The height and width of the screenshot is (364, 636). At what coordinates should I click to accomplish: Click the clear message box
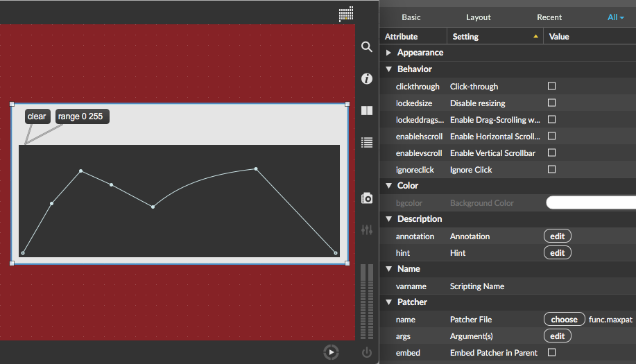(37, 116)
